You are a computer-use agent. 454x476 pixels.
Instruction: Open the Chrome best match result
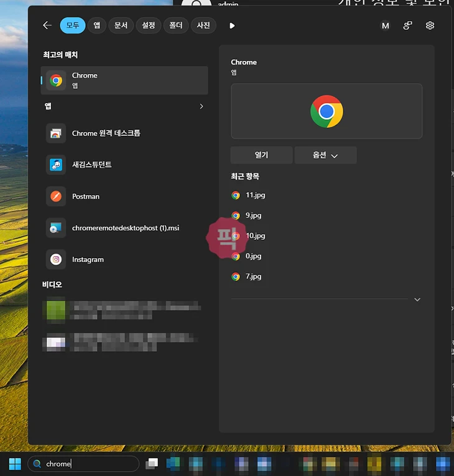[124, 80]
